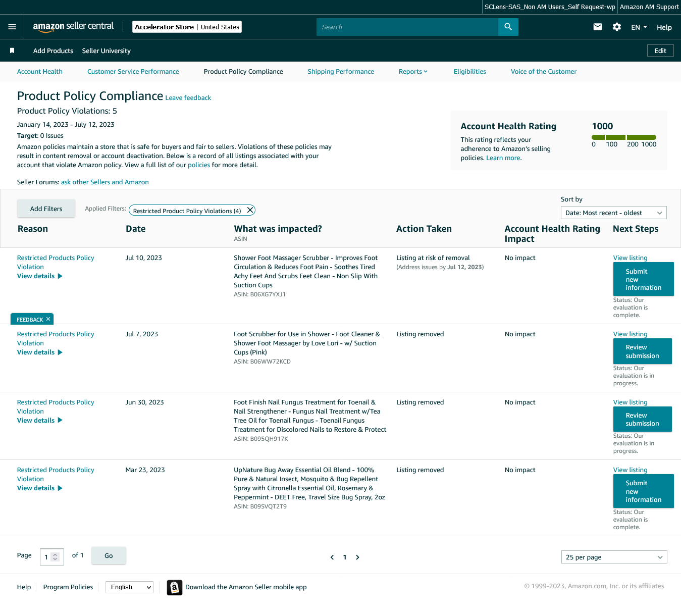Open Customer Service Performance tab
681x616 pixels.
[x=133, y=72]
